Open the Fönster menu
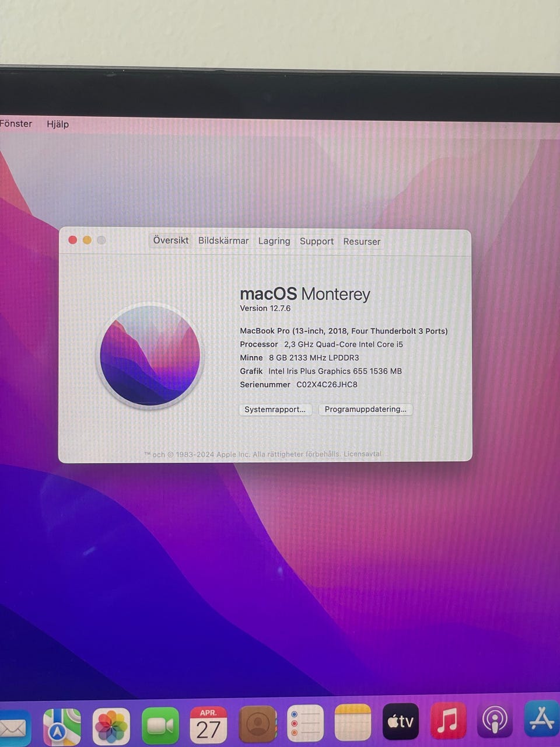 point(16,123)
